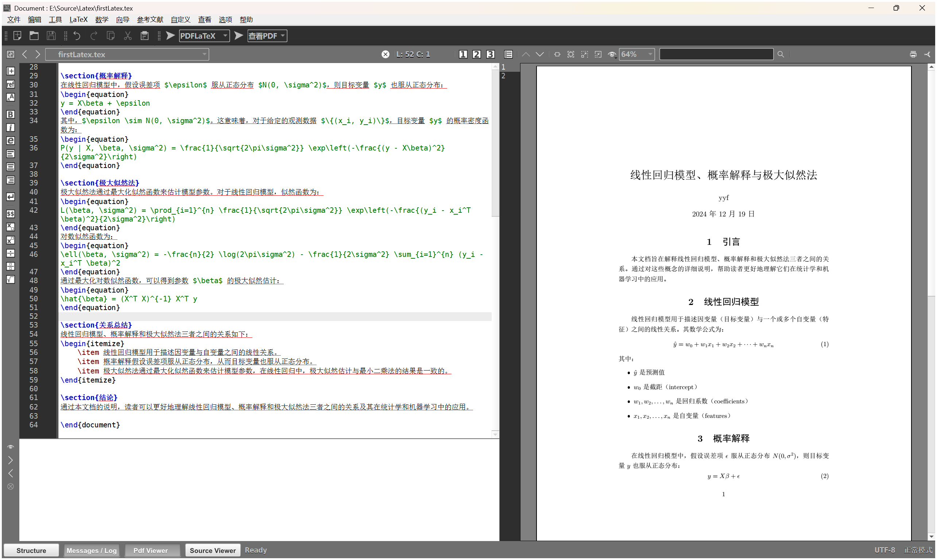
Task: Click in the PDF search text field
Action: coord(716,54)
